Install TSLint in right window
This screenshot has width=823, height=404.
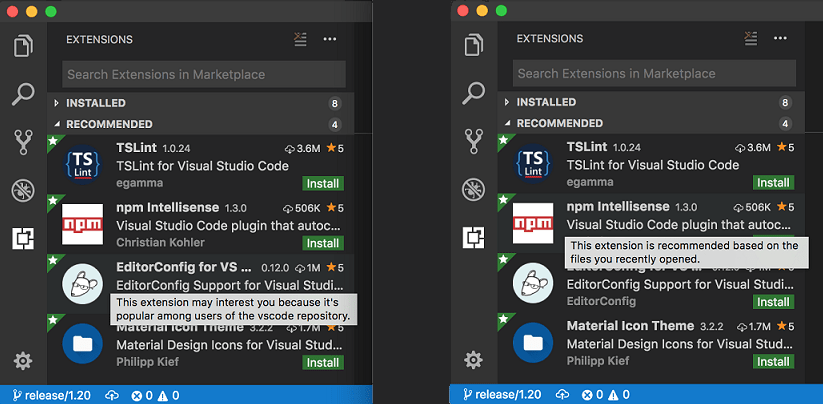(x=773, y=183)
